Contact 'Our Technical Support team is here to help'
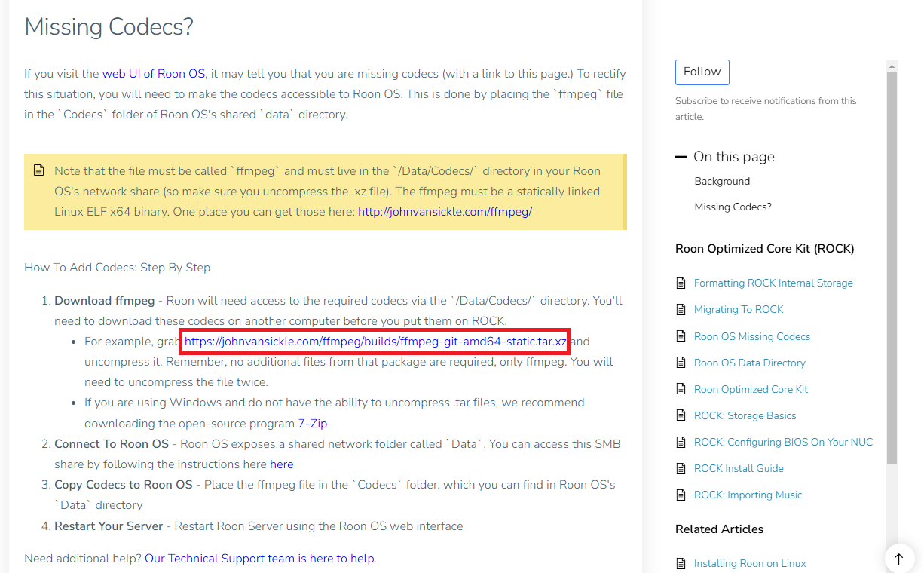Viewport: 924px width, 573px height. [259, 559]
